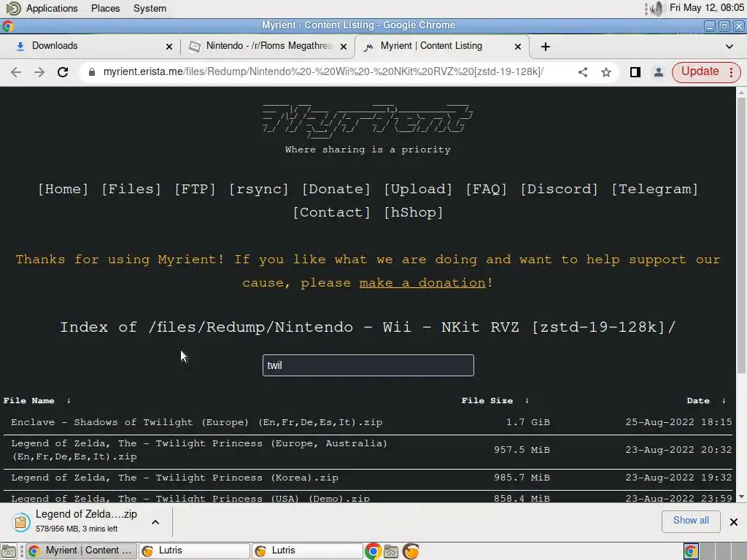Click the date and time clock
747x560 pixels.
(706, 7)
